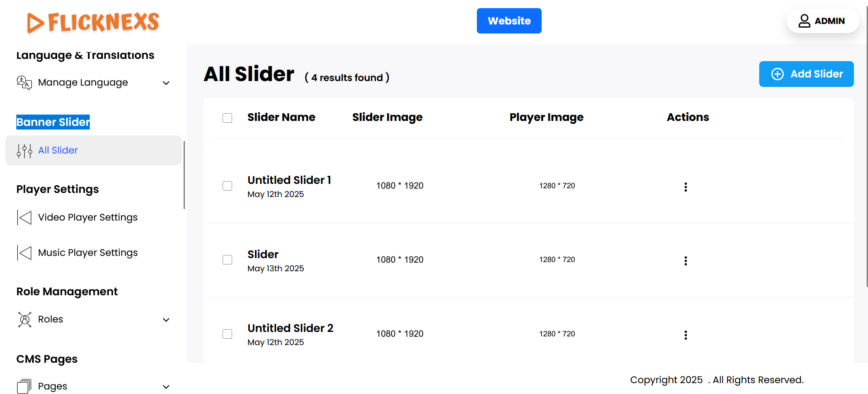Click the Flicknexs logo
The image size is (868, 394).
93,22
